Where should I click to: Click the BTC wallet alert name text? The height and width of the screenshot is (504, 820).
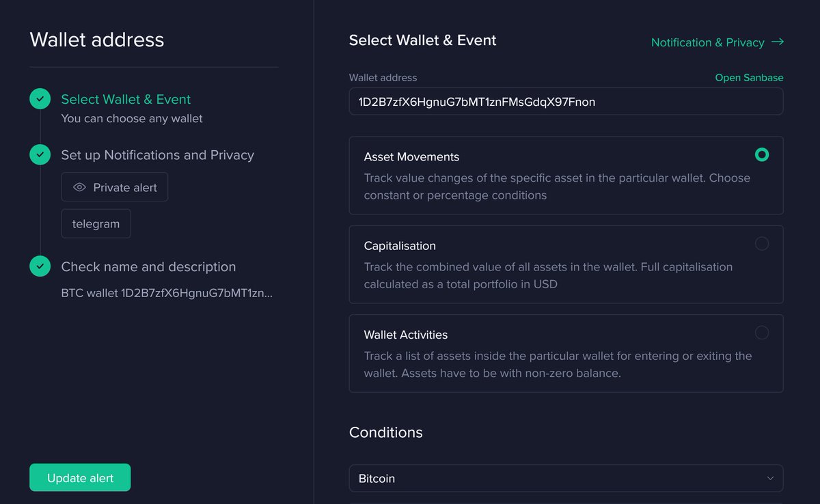[x=167, y=294]
